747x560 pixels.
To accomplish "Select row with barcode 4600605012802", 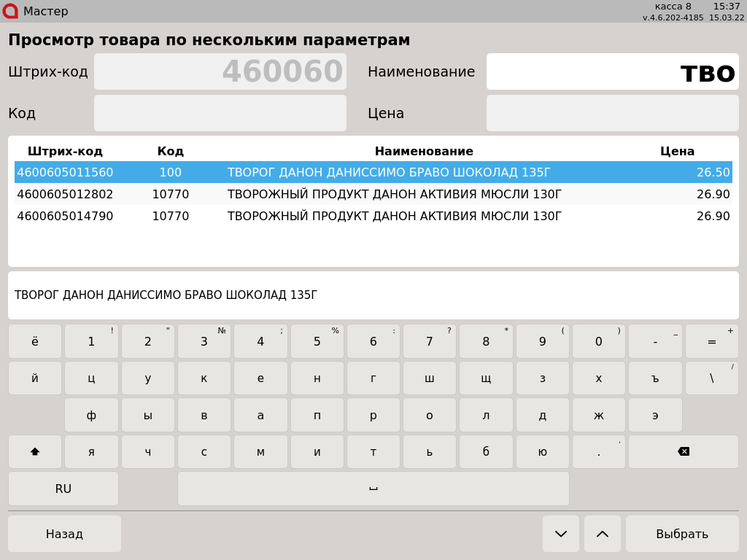I will pyautogui.click(x=373, y=195).
